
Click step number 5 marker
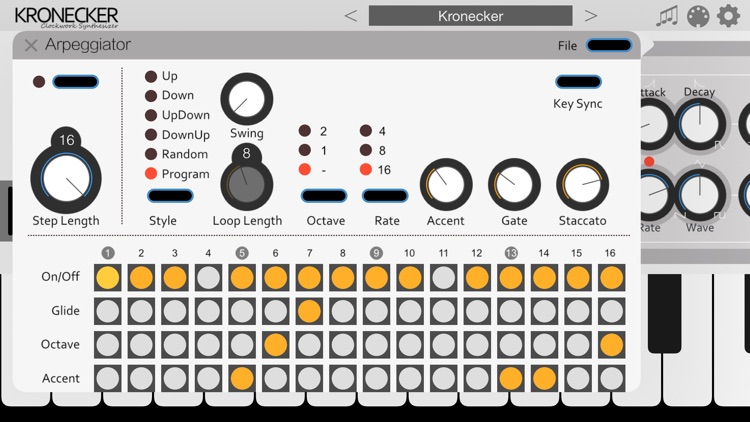242,253
